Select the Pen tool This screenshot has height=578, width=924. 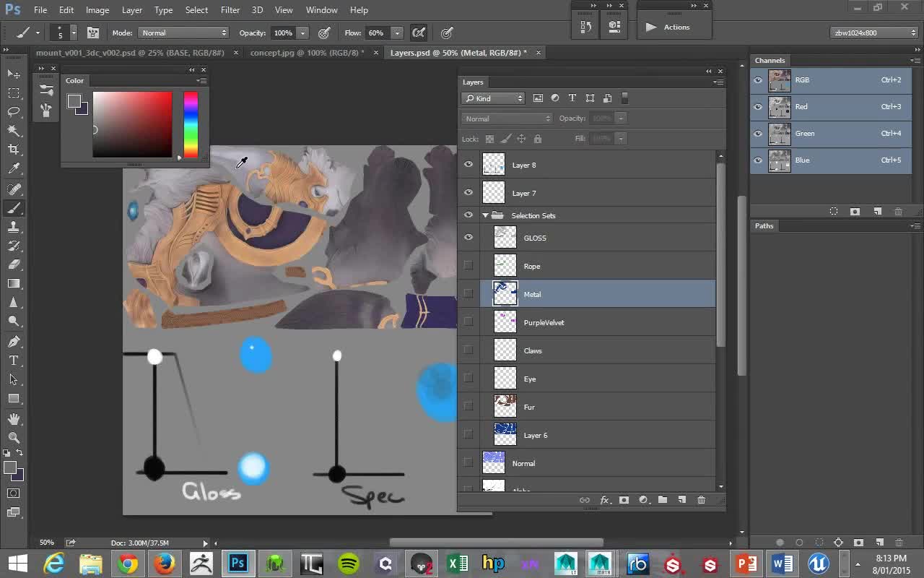coord(14,342)
